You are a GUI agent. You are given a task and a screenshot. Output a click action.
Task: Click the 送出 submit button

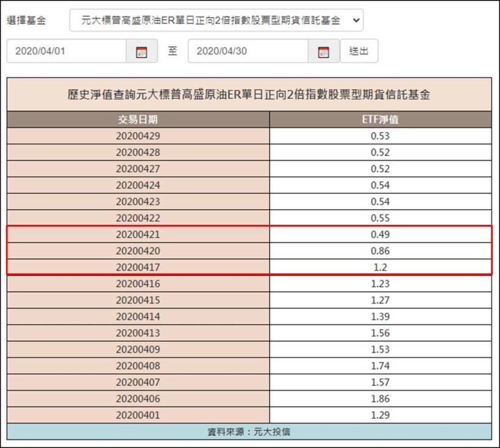[359, 51]
